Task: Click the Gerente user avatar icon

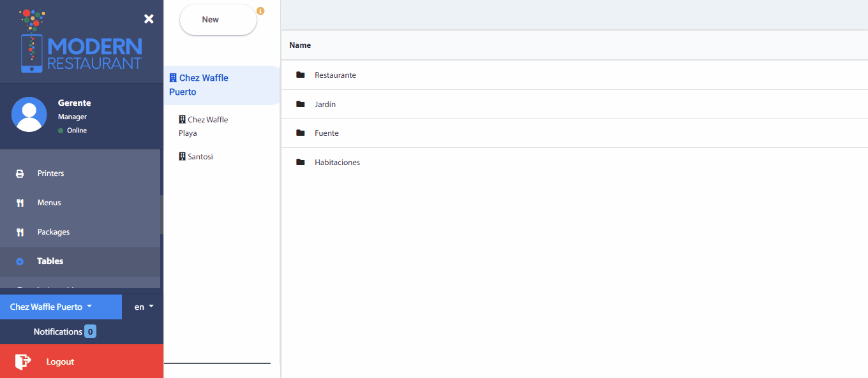Action: pyautogui.click(x=29, y=115)
